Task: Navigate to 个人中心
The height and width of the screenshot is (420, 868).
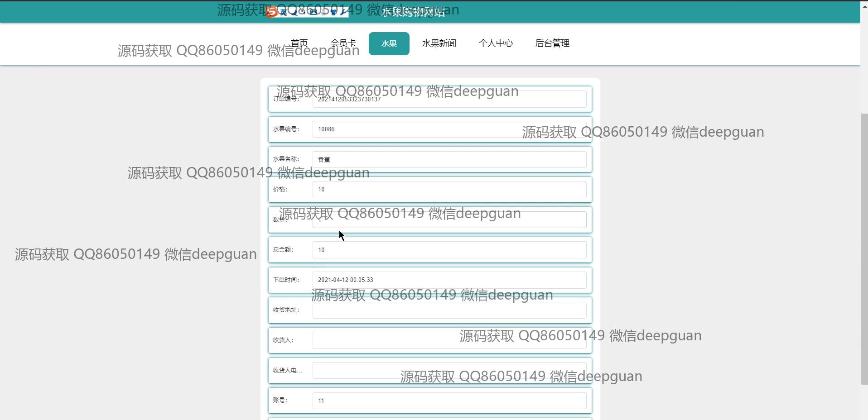Action: (x=496, y=43)
